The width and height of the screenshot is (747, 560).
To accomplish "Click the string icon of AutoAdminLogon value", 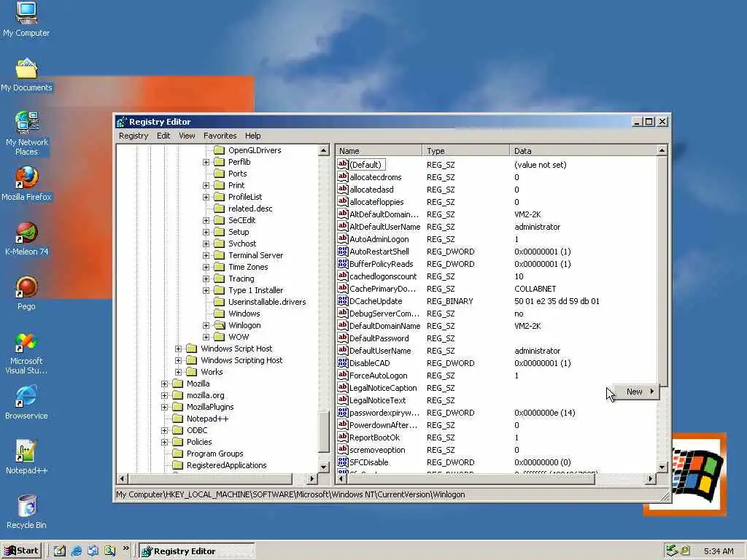I will click(x=343, y=238).
